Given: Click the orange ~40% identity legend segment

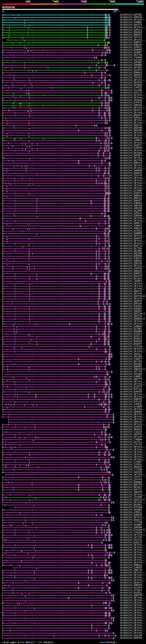Looking at the screenshot, I should pyautogui.click(x=45, y=4).
